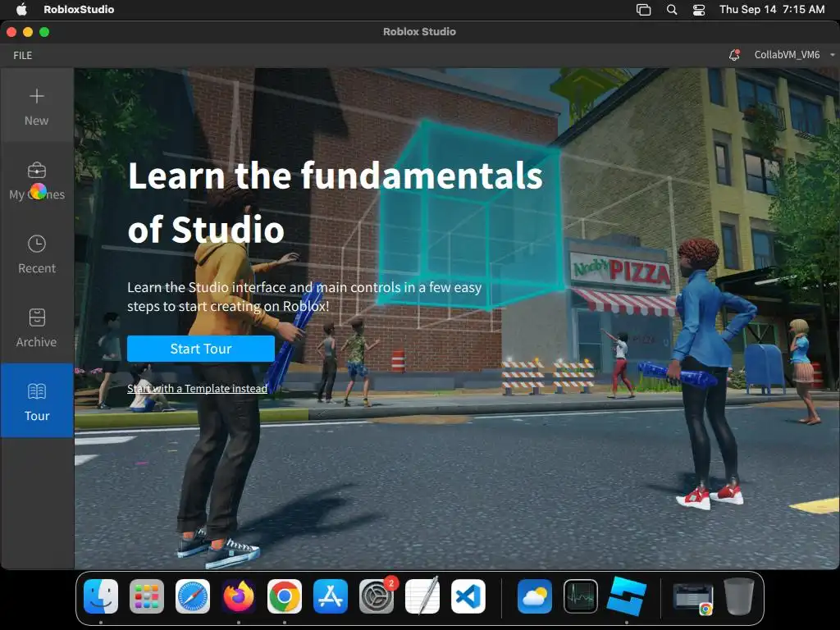Open the notifications bell
Viewport: 840px width, 630px height.
734,55
